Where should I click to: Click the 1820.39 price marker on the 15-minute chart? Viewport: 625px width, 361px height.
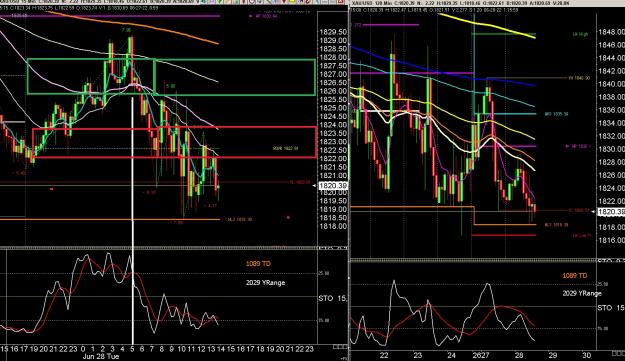pos(333,186)
